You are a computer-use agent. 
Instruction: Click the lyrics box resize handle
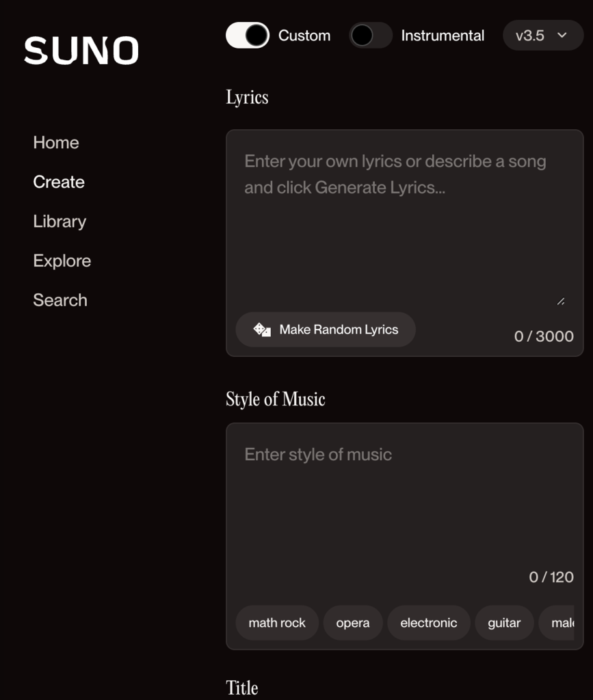(x=561, y=301)
